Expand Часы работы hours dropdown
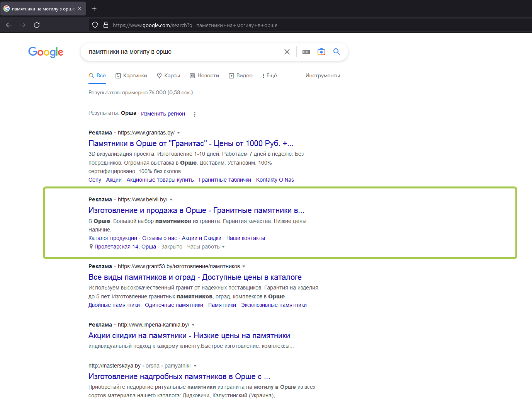Image resolution: width=532 pixels, height=400 pixels. pyautogui.click(x=206, y=247)
